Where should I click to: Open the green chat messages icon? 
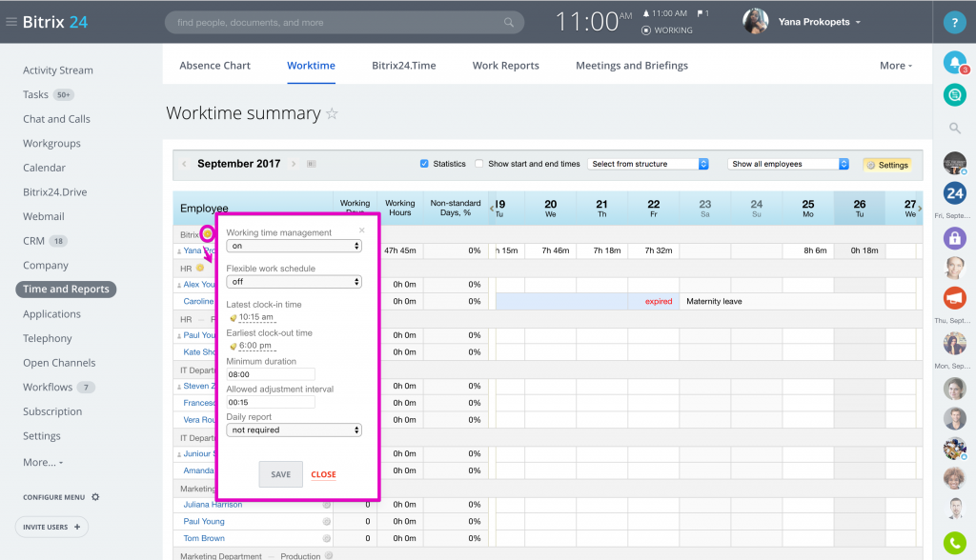pyautogui.click(x=955, y=95)
